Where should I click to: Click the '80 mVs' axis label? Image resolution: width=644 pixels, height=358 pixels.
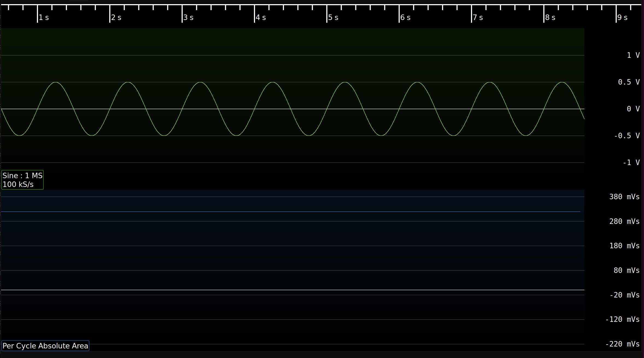(627, 270)
